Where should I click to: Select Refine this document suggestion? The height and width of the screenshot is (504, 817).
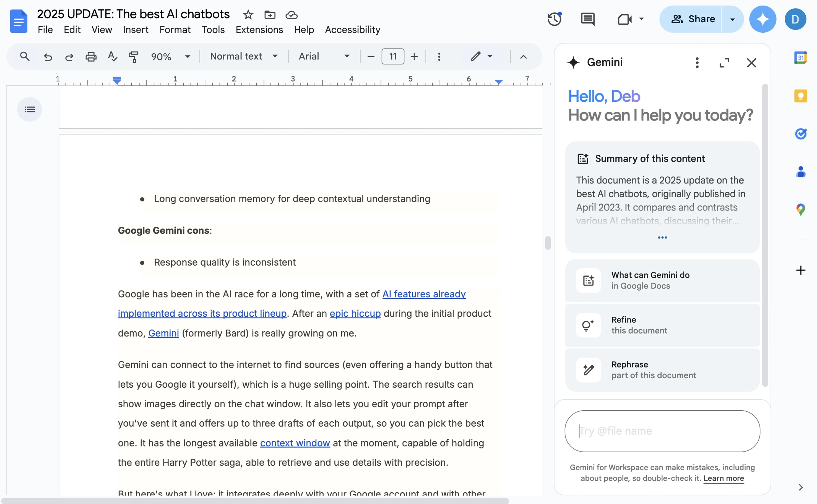click(662, 325)
